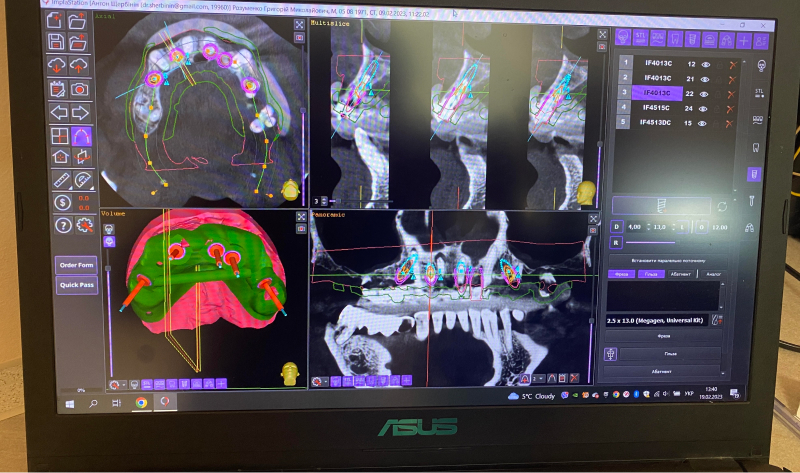Open the STL icon in right sidebar
800x473 pixels.
(758, 94)
